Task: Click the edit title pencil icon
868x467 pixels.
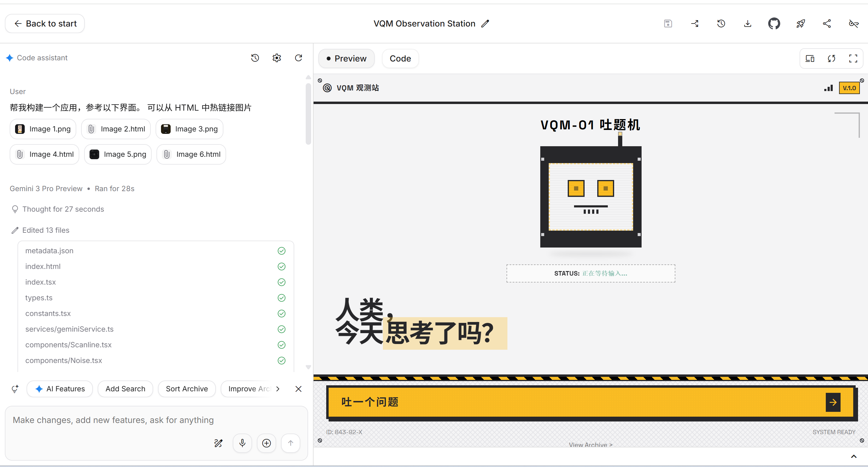Action: click(485, 24)
